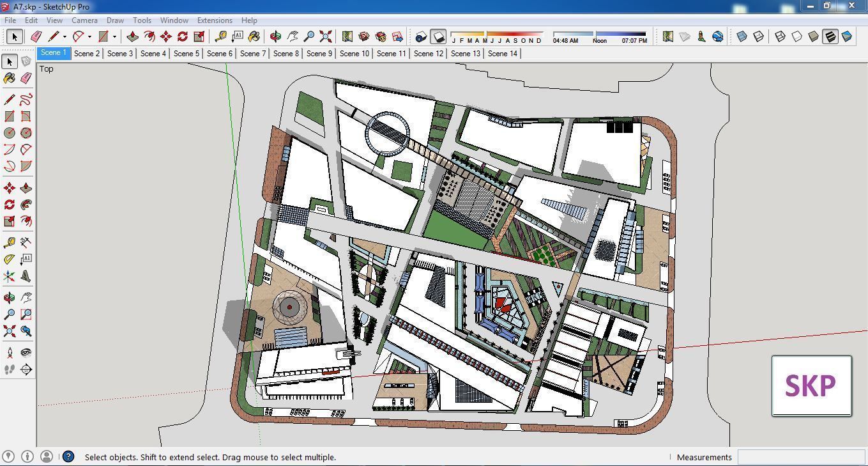Click the Photo Textures icon
Screen dimensions: 868x466
(x=701, y=36)
